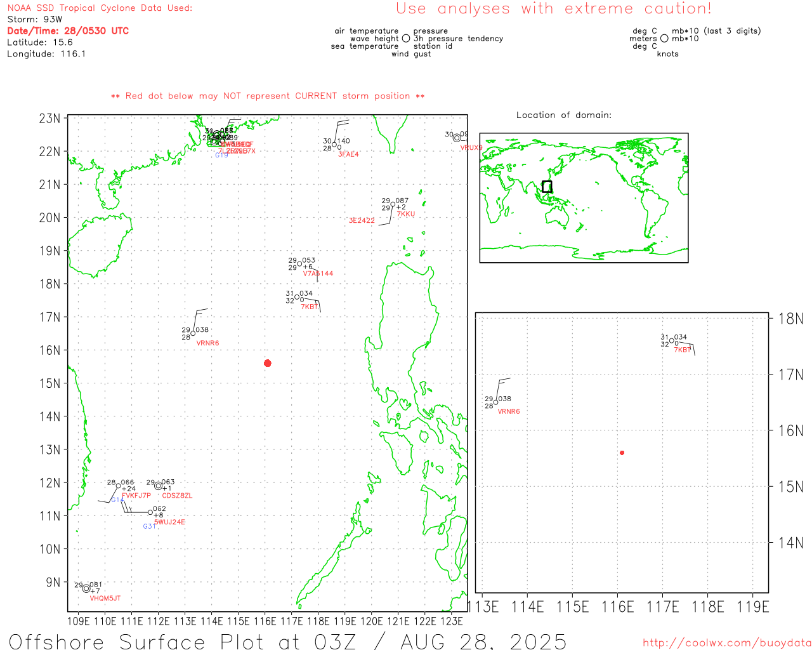
Task: Click the red dot disclaimer note
Action: point(268,96)
